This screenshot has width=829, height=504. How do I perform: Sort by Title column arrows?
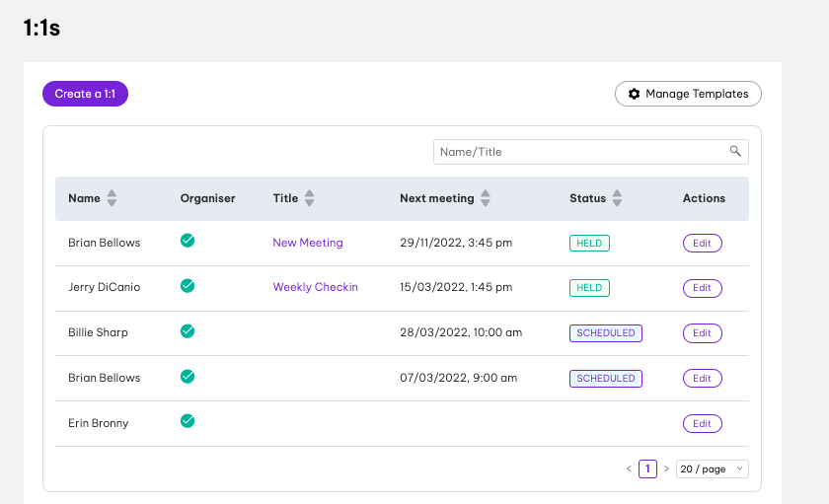pyautogui.click(x=309, y=198)
